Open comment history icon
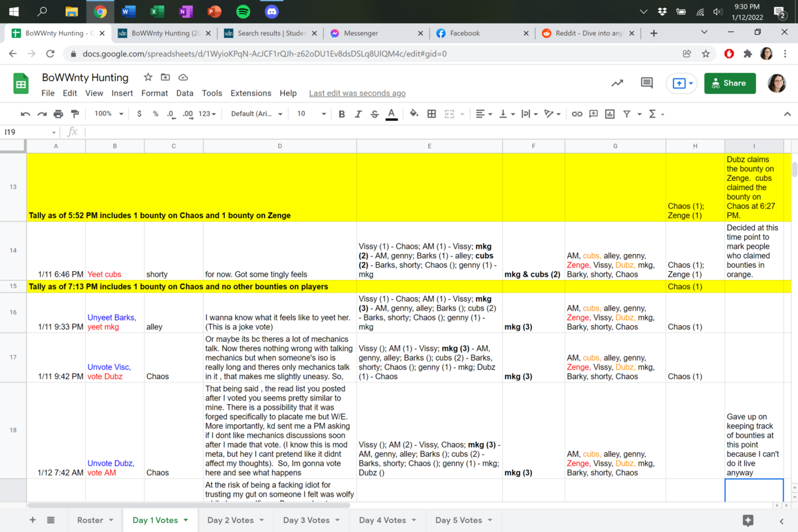The height and width of the screenshot is (532, 798). 646,83
